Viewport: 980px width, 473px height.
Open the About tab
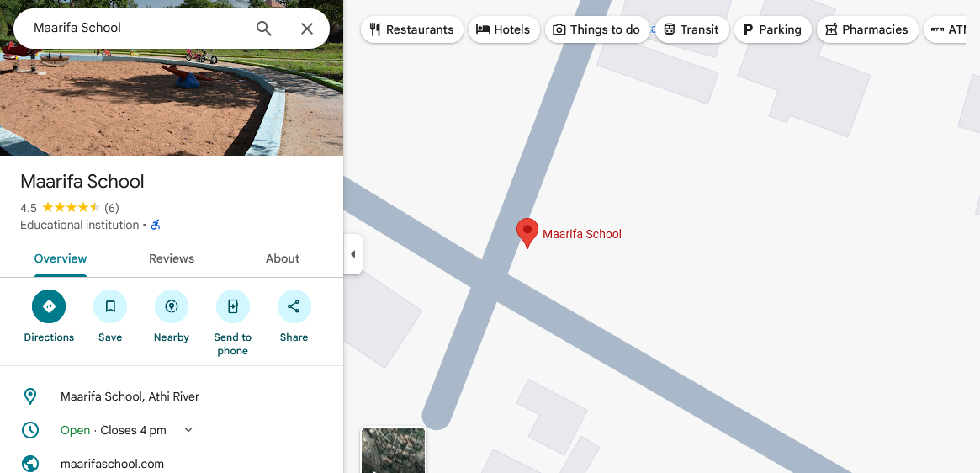point(283,258)
